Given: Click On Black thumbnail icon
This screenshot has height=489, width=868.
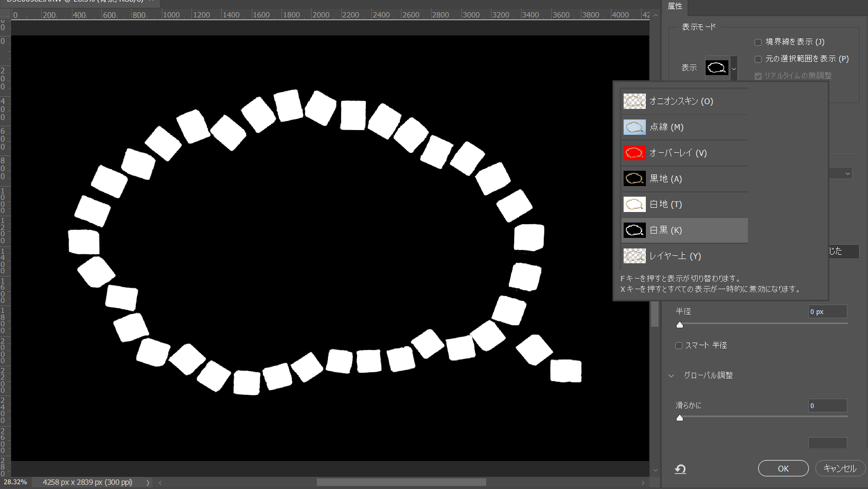Looking at the screenshot, I should pyautogui.click(x=635, y=179).
